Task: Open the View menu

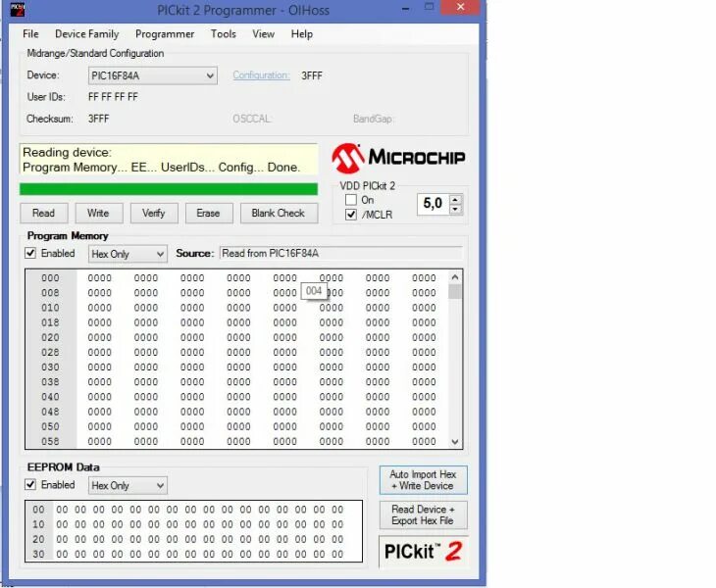Action: [264, 34]
